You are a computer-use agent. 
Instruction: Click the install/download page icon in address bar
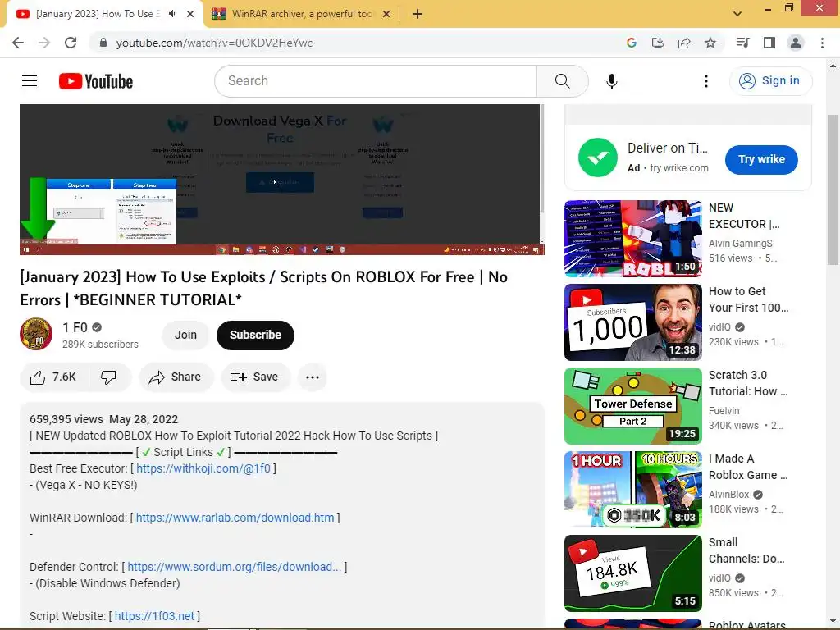(x=658, y=43)
